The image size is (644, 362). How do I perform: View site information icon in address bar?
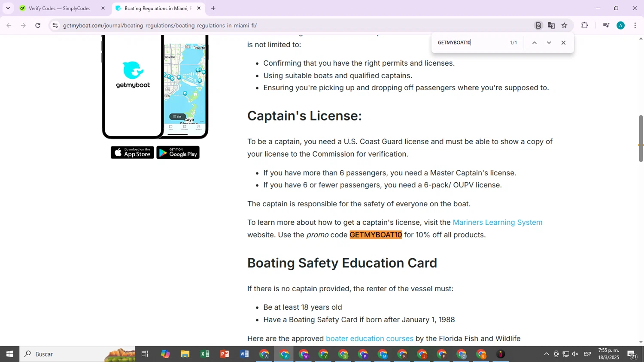coord(55,25)
